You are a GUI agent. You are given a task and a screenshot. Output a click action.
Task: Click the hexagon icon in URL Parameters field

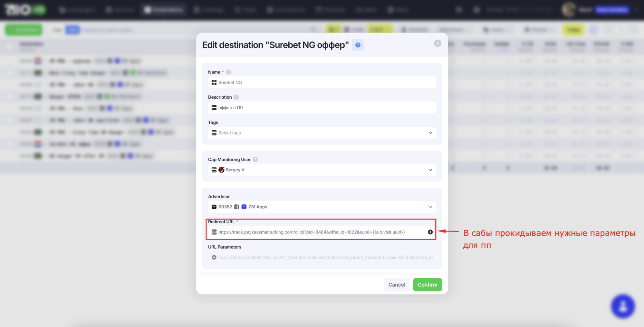(x=214, y=257)
